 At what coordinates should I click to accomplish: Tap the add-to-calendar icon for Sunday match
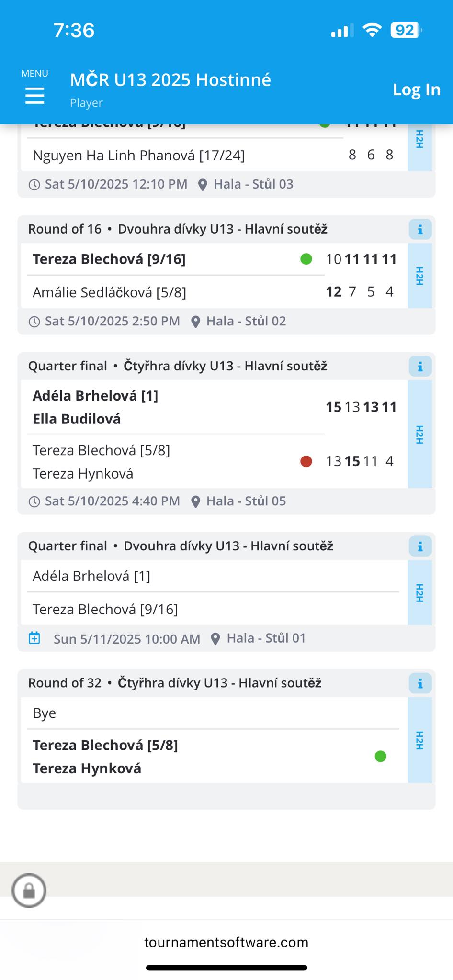[34, 638]
